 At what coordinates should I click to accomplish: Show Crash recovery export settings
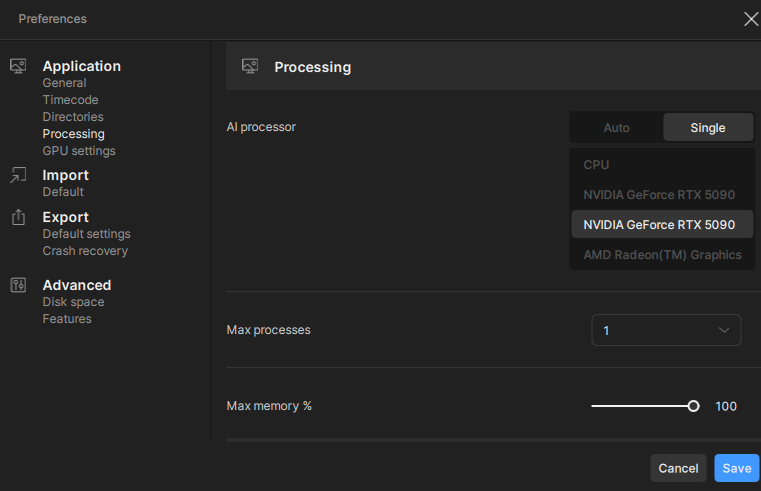(x=85, y=251)
